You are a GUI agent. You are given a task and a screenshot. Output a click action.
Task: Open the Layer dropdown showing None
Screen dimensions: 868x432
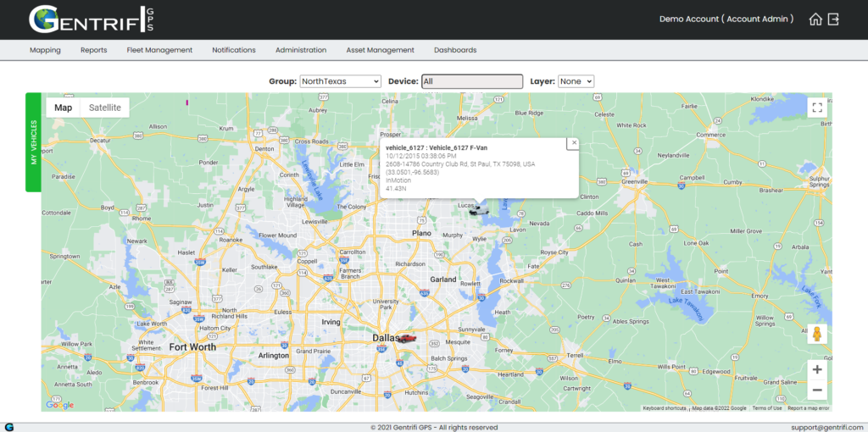click(x=576, y=81)
